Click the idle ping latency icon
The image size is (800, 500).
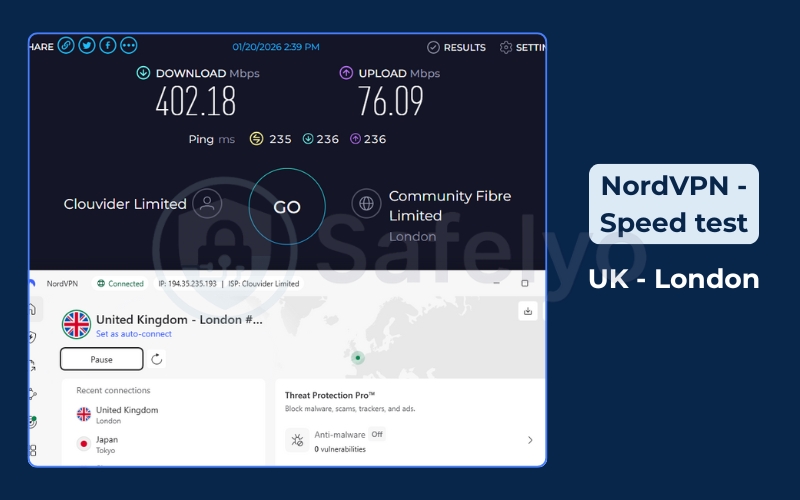pos(256,139)
